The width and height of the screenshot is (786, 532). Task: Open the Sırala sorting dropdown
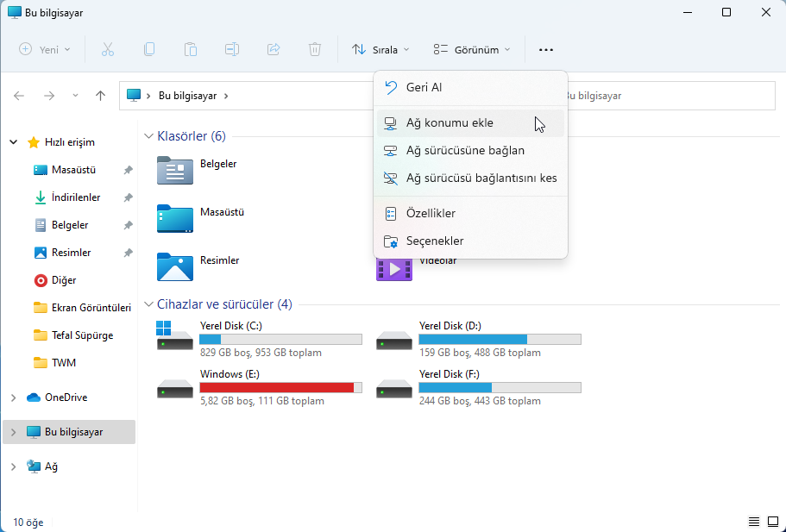click(380, 49)
